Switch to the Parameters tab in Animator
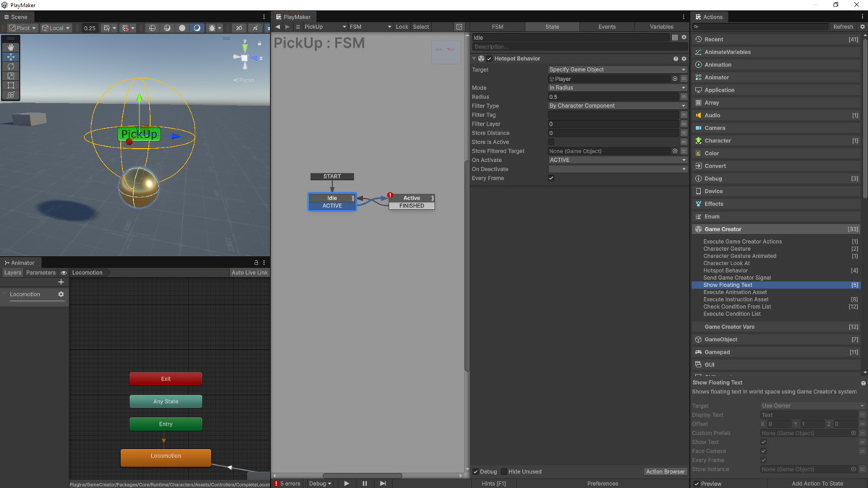This screenshot has width=868, height=488. pyautogui.click(x=41, y=273)
